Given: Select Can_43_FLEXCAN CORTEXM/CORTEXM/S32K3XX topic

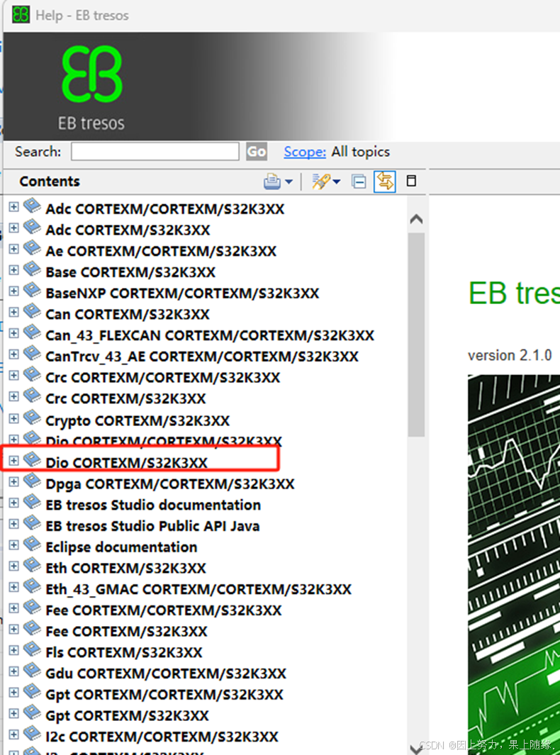Looking at the screenshot, I should 209,335.
